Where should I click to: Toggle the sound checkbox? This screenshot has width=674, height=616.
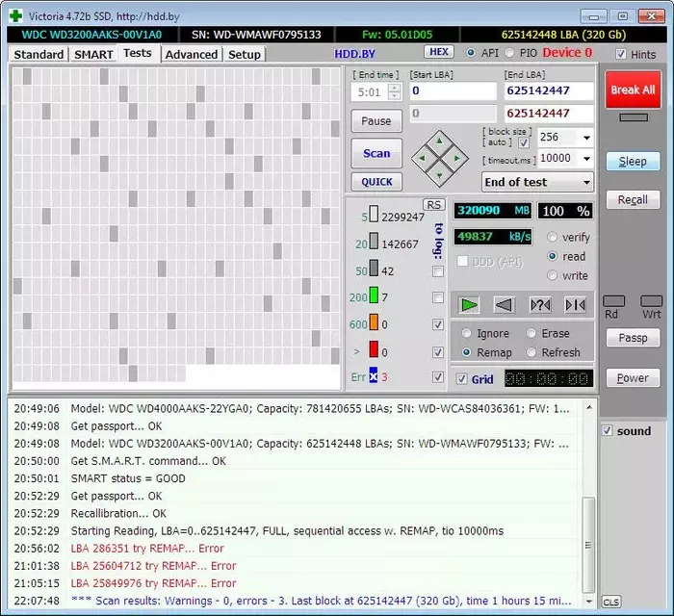coord(607,430)
